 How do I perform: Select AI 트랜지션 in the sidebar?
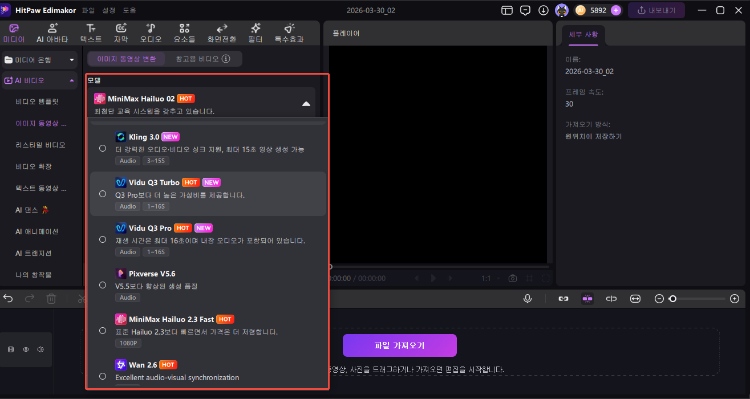(33, 253)
